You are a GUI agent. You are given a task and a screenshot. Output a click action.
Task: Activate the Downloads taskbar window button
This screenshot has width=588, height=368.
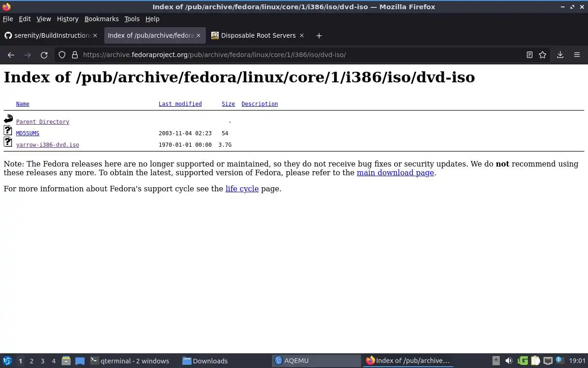click(225, 361)
